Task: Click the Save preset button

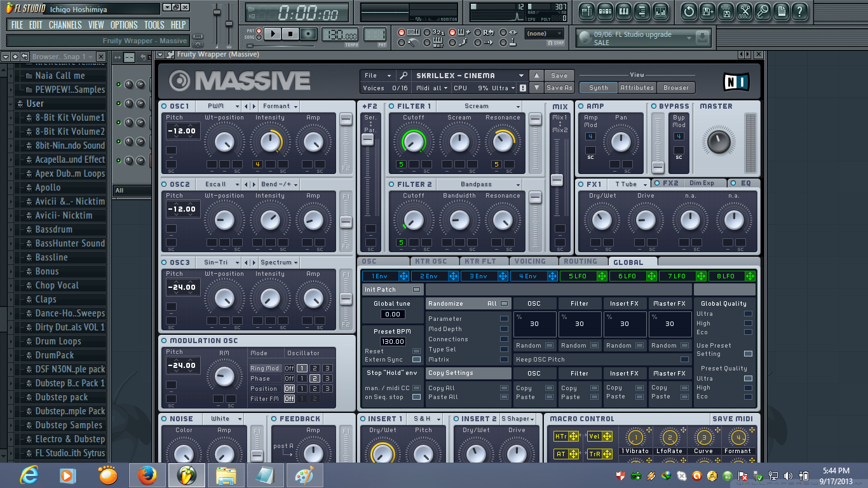Action: point(559,75)
